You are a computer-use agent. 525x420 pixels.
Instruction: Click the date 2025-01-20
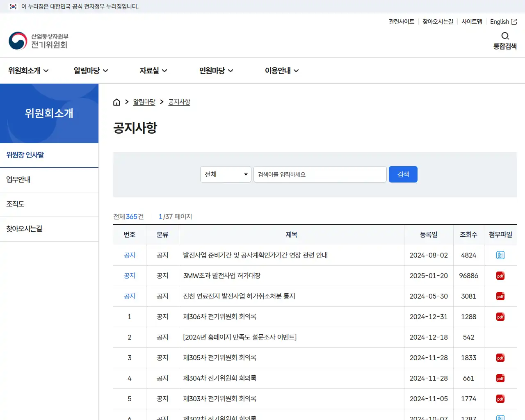pos(429,276)
